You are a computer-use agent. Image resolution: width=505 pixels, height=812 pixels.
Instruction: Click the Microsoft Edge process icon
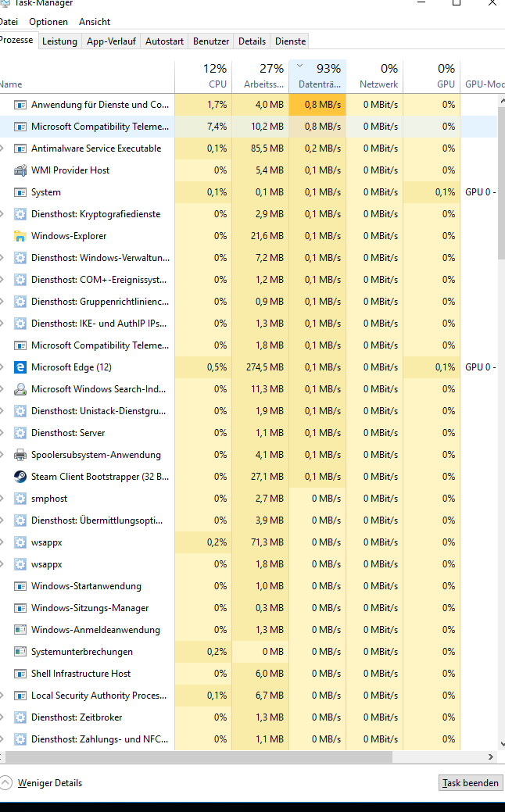click(20, 367)
